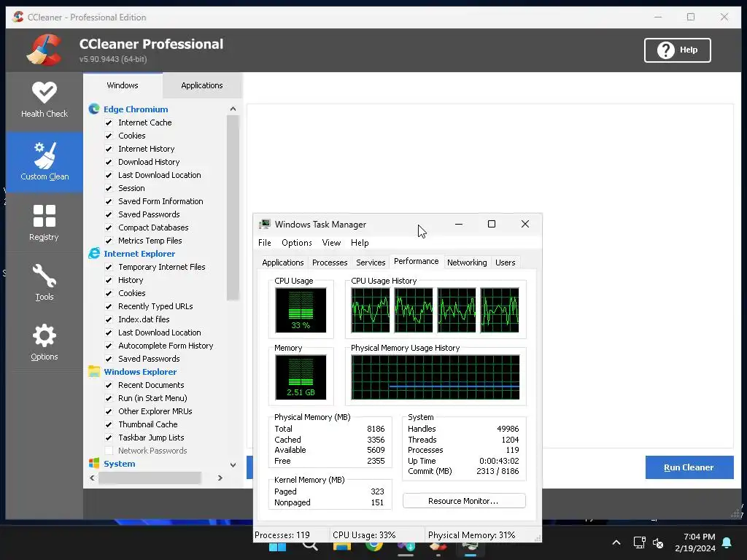The height and width of the screenshot is (560, 747).
Task: Click the Windows Explorer folder icon
Action: [x=94, y=371]
